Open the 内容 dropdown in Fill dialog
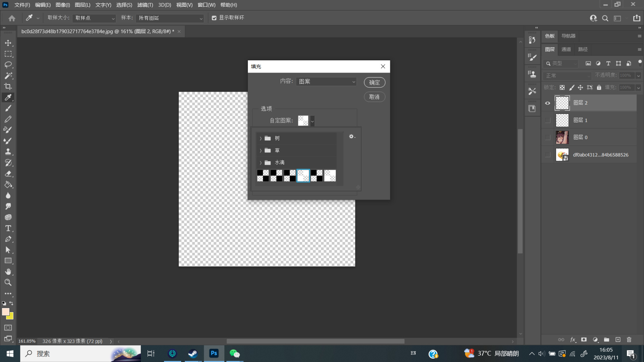644x362 pixels. (326, 82)
